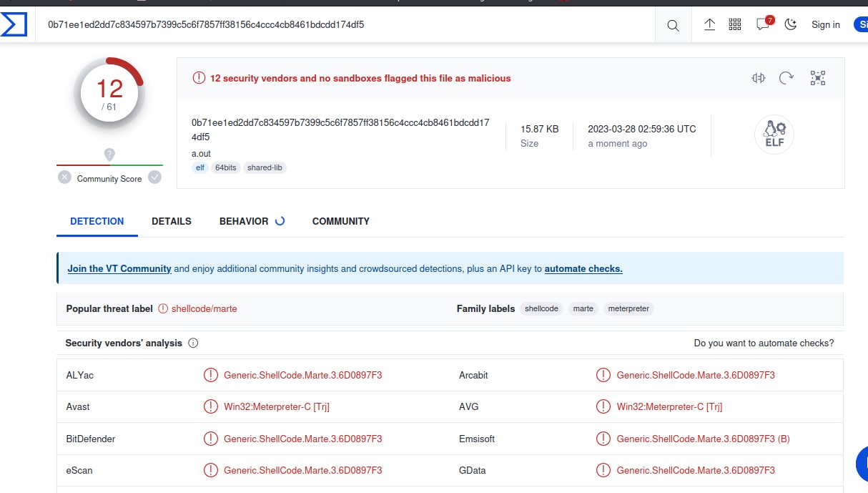Click the search magnifier icon
This screenshot has height=493, width=868.
pos(673,25)
